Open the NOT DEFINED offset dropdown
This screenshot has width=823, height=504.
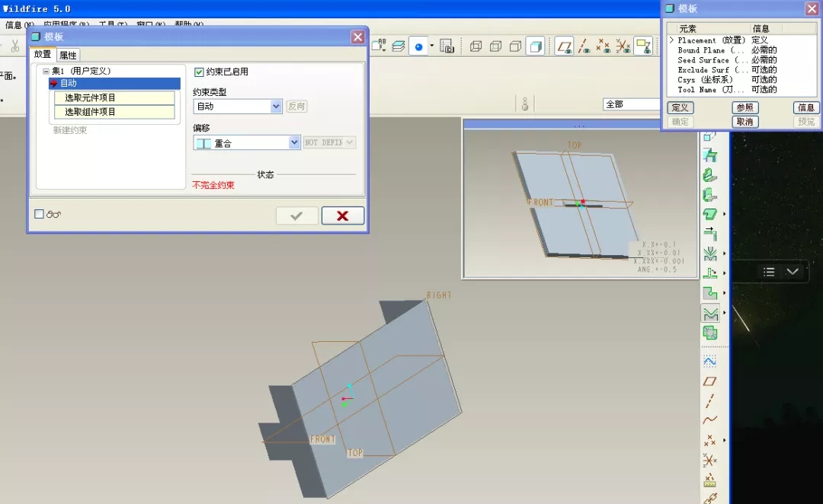coord(330,142)
